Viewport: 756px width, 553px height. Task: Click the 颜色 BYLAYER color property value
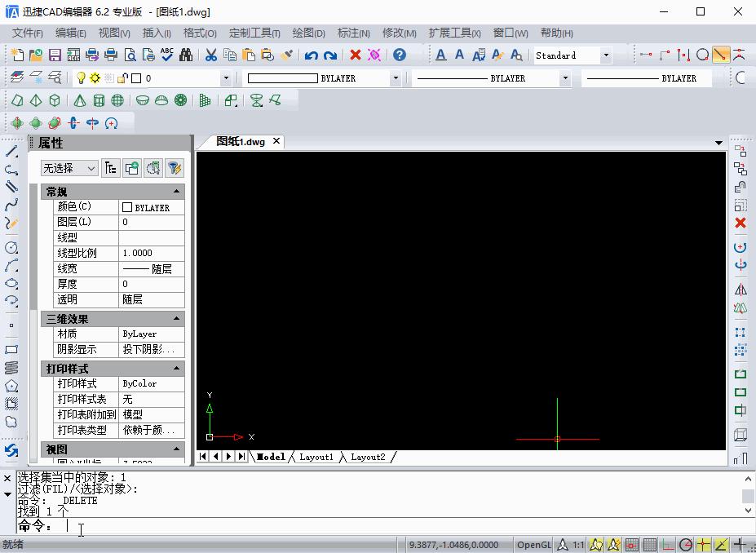pyautogui.click(x=152, y=207)
